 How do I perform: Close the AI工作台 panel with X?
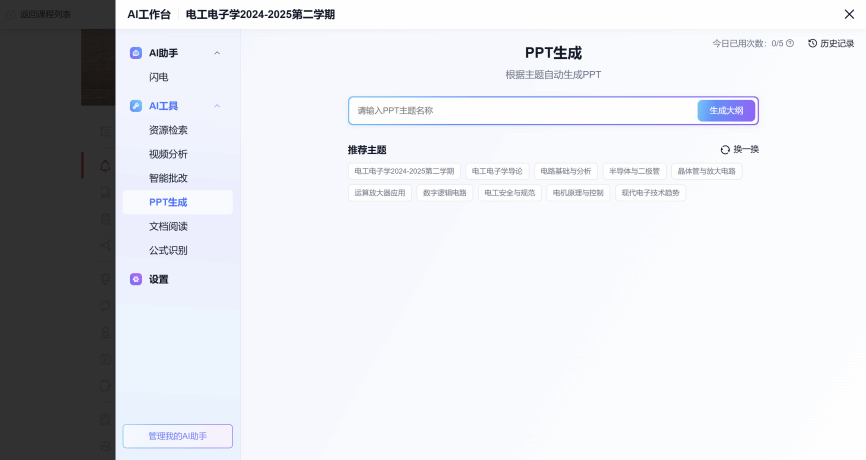[849, 14]
